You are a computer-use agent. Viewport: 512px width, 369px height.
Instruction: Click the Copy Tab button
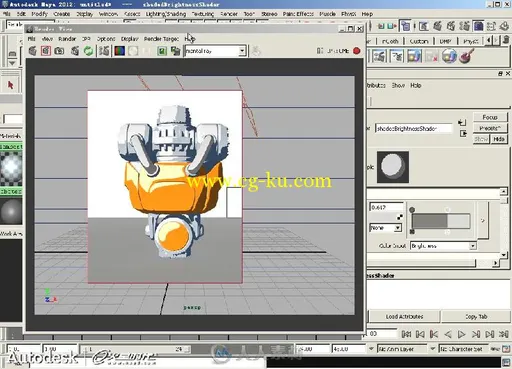coord(476,316)
